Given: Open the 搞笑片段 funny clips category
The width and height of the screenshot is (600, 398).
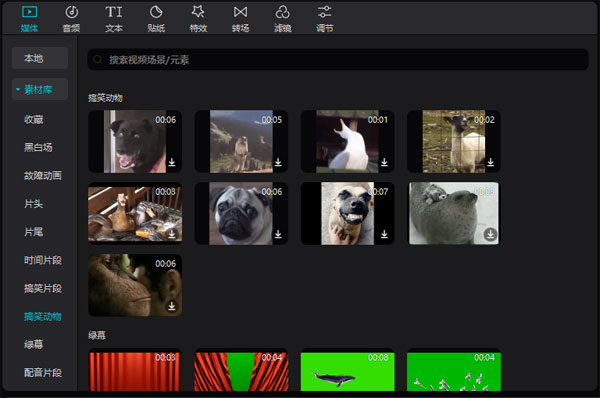Looking at the screenshot, I should click(x=43, y=288).
